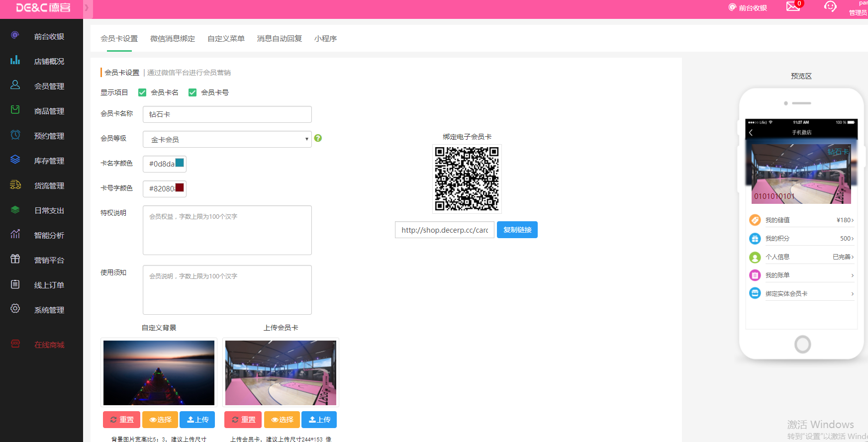868x442 pixels.
Task: Click the shop URL link field
Action: (445, 230)
